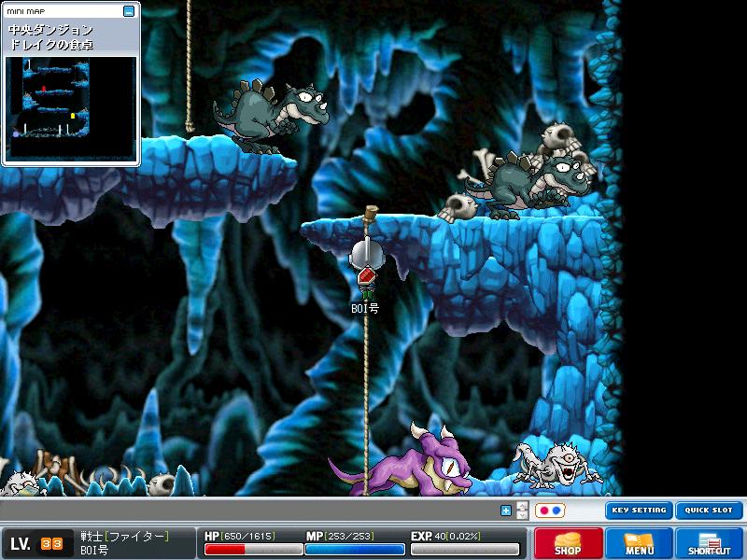The height and width of the screenshot is (560, 747).
Task: Expand the chat window with the plus button
Action: pyautogui.click(x=506, y=511)
